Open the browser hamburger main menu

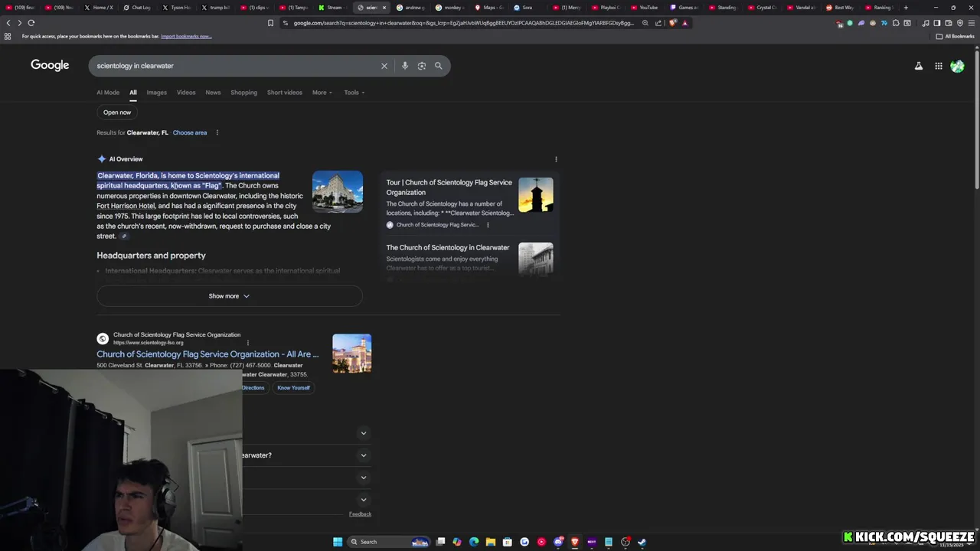(972, 23)
